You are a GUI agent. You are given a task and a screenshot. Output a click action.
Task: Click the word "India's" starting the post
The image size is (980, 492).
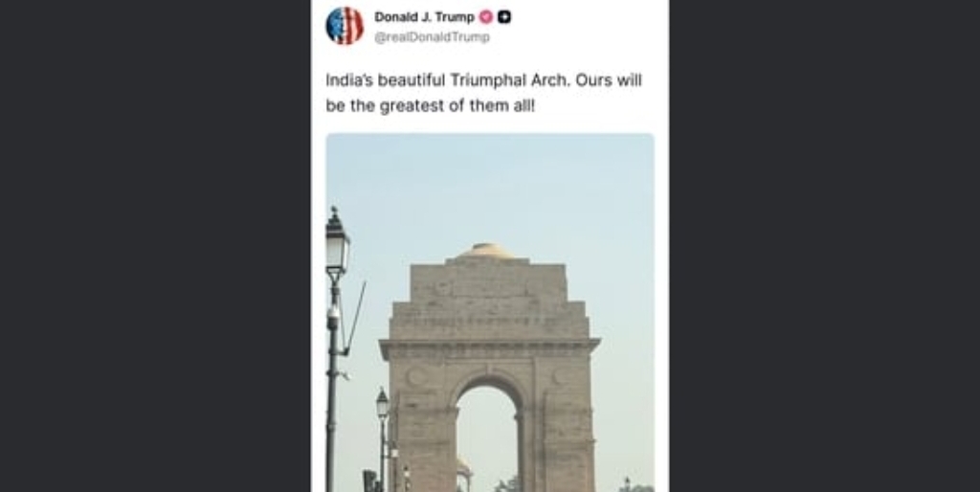click(x=348, y=80)
